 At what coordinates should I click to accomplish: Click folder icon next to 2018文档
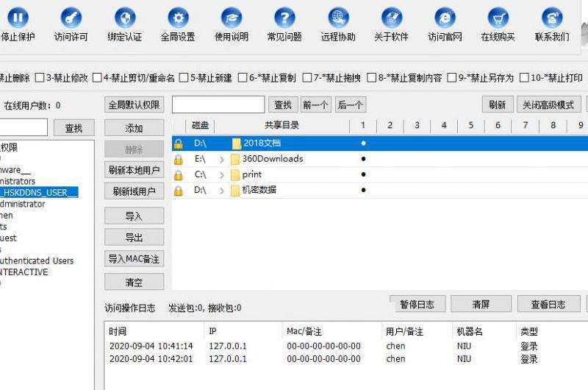point(236,143)
